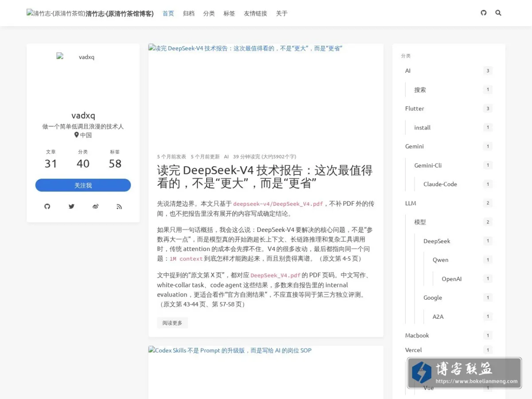This screenshot has width=532, height=399.
Task: Select Qwen subcategory in sidebar
Action: (462, 260)
